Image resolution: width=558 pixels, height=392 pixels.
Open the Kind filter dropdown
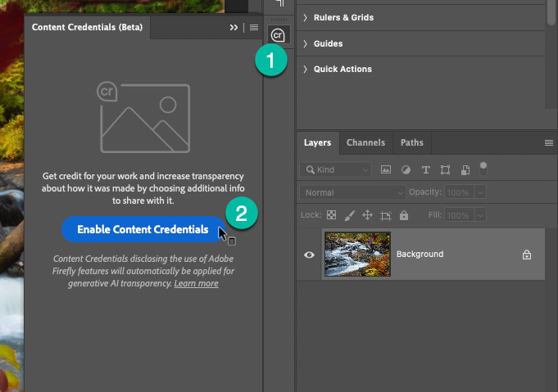(x=335, y=169)
